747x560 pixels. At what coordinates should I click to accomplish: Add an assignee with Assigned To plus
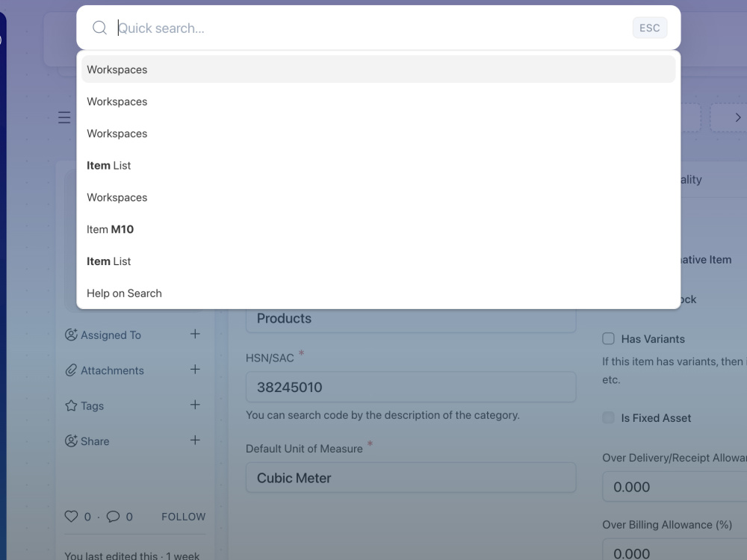click(195, 334)
